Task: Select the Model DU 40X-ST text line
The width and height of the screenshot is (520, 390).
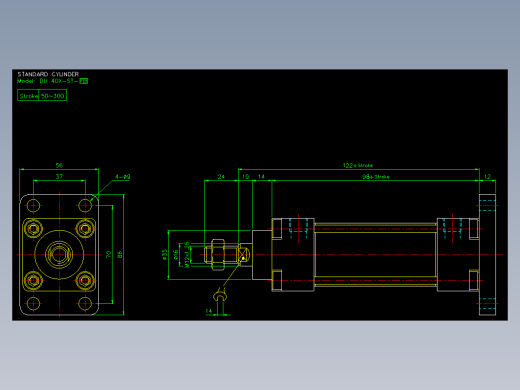Action: tap(52, 81)
